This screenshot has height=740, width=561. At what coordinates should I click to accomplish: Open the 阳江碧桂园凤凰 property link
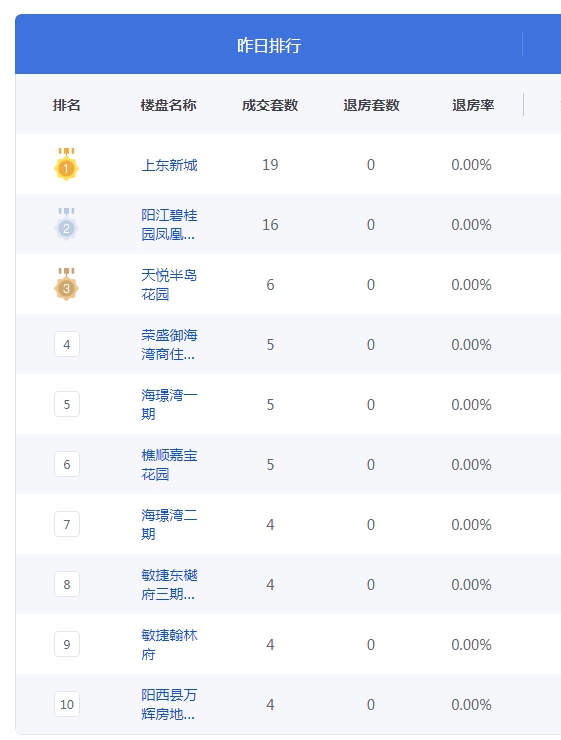(169, 224)
